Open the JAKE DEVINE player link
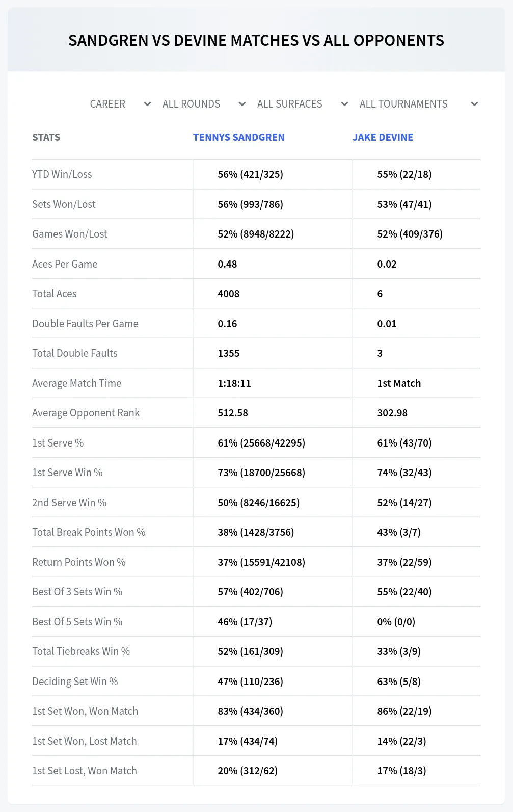This screenshot has width=513, height=812. [x=383, y=137]
